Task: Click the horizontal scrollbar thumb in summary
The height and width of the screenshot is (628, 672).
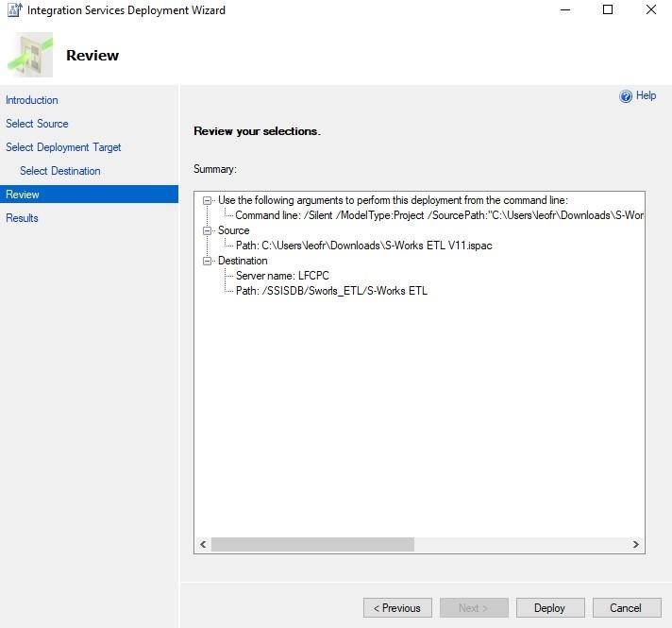Action: pyautogui.click(x=312, y=544)
